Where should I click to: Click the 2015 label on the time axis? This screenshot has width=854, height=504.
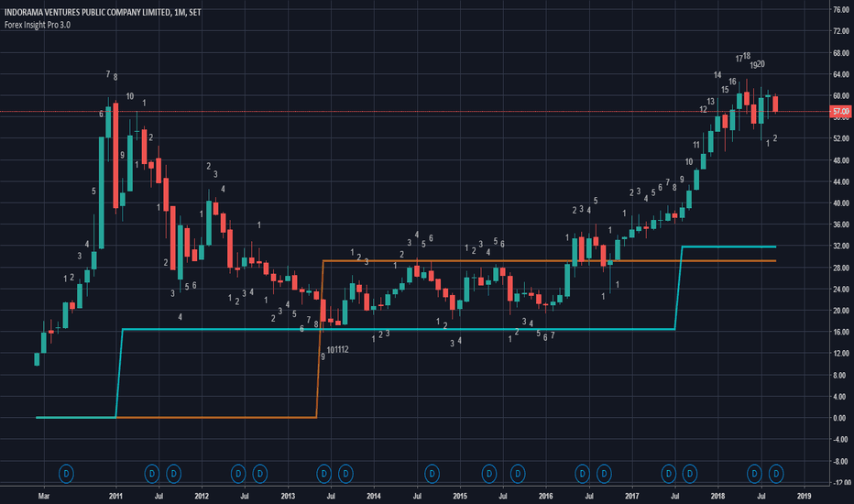(x=460, y=496)
